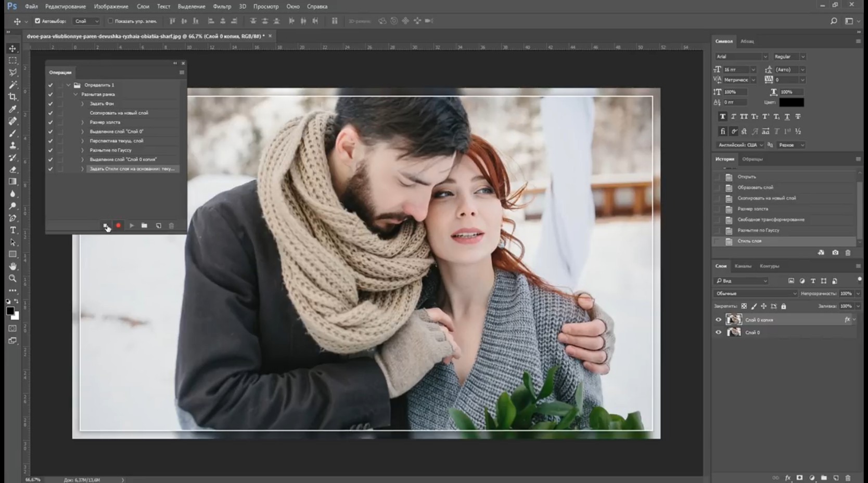Apply Faux Bold text style
The height and width of the screenshot is (483, 868).
[722, 116]
